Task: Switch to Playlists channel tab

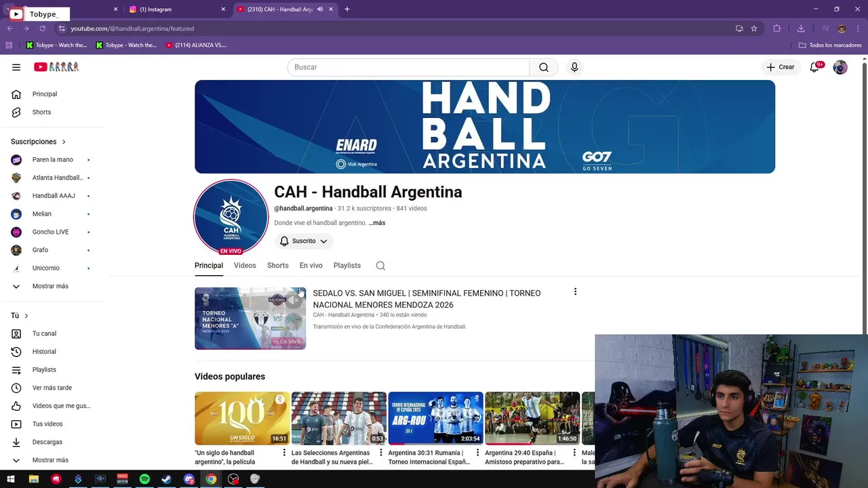Action: pyautogui.click(x=347, y=266)
